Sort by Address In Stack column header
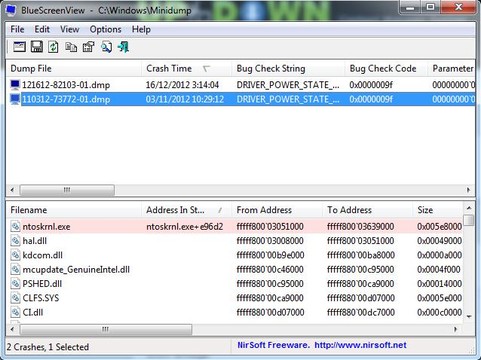Image resolution: width=481 pixels, height=360 pixels. (x=187, y=210)
